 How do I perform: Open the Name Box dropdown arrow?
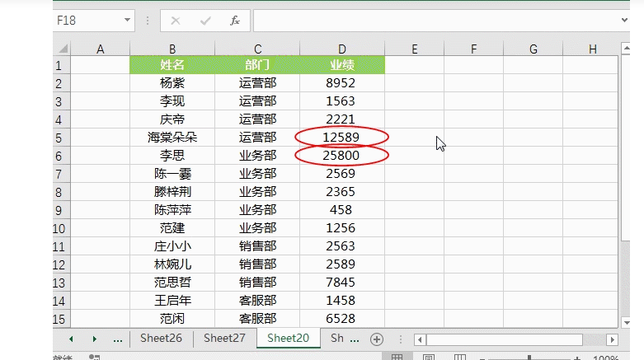coord(128,20)
